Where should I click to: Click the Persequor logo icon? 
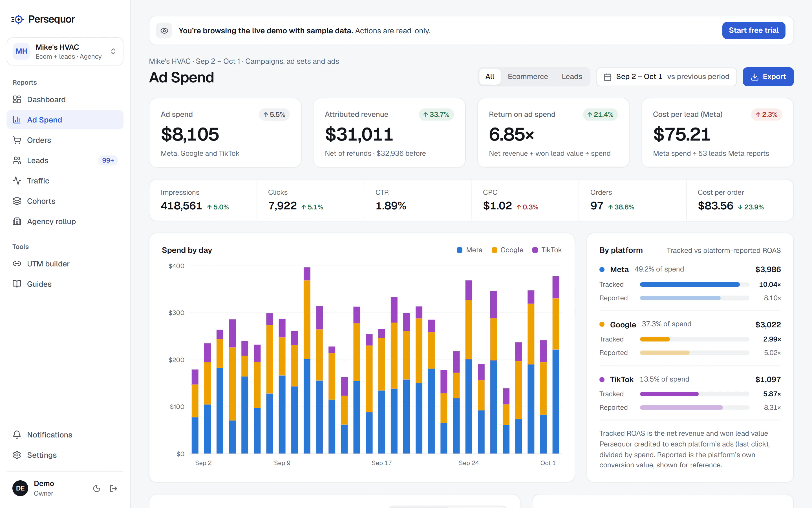tap(17, 19)
